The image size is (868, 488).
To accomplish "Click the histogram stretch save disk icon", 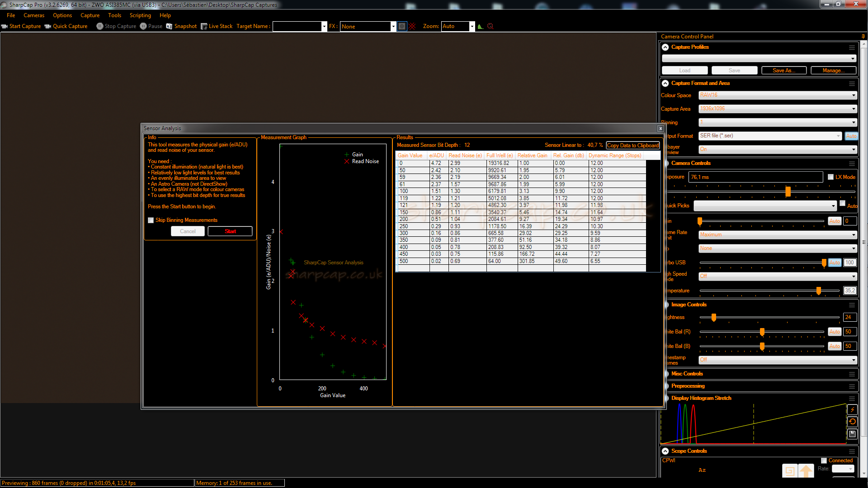I will coord(852,434).
